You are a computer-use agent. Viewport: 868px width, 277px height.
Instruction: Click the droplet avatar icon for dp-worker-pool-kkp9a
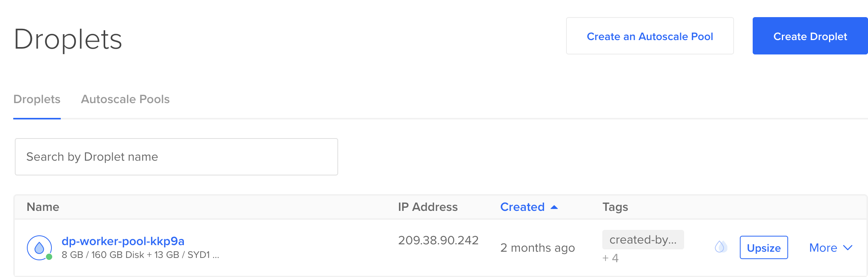pos(39,247)
